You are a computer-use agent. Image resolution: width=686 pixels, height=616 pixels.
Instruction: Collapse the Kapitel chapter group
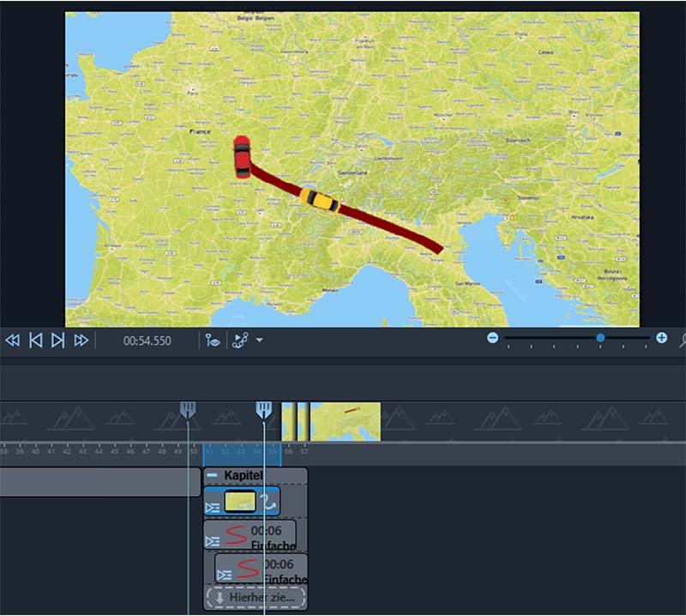(x=212, y=475)
